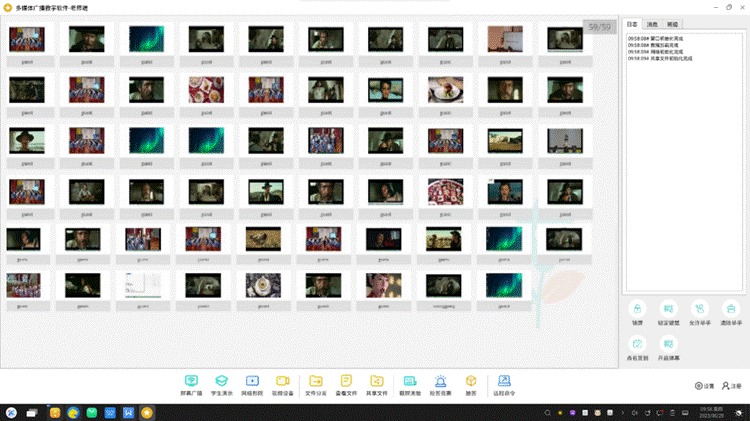
Task: Open 共享文件 shared files folder
Action: pos(377,384)
